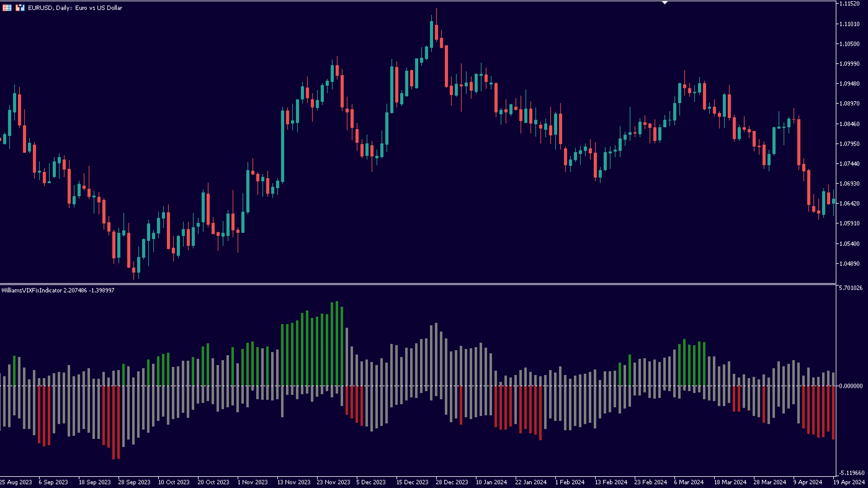Click the 1.06930 price level
The width and height of the screenshot is (868, 488).
(x=848, y=183)
